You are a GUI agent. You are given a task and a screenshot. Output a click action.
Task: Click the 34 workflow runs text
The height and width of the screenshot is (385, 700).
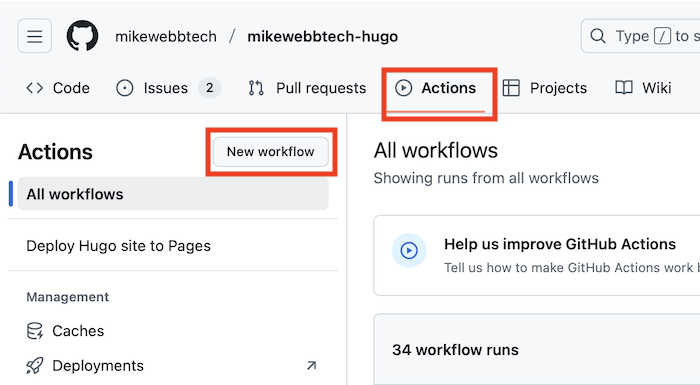455,350
